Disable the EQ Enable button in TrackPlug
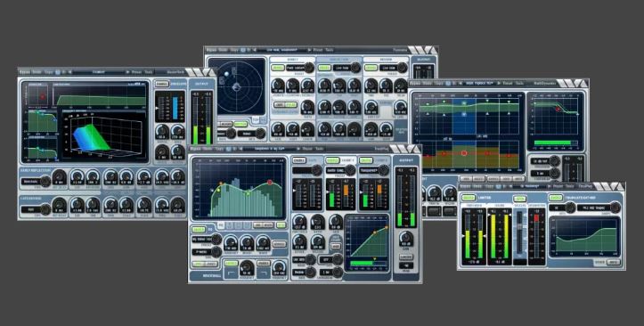Screen dimensions: 644x326 point(199,230)
